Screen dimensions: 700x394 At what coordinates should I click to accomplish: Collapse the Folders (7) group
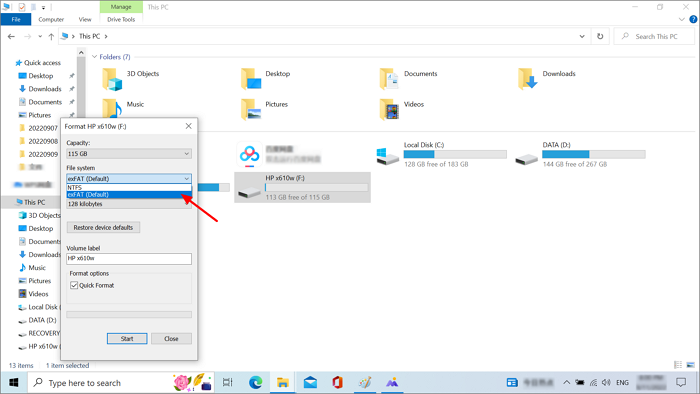tap(95, 57)
